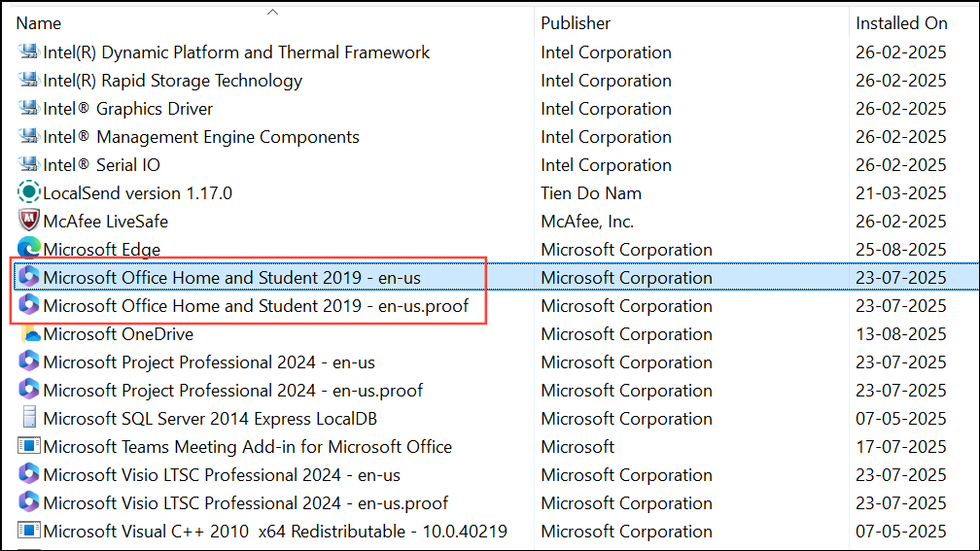Click the Visio LTSC Professional en-us icon

tap(29, 475)
